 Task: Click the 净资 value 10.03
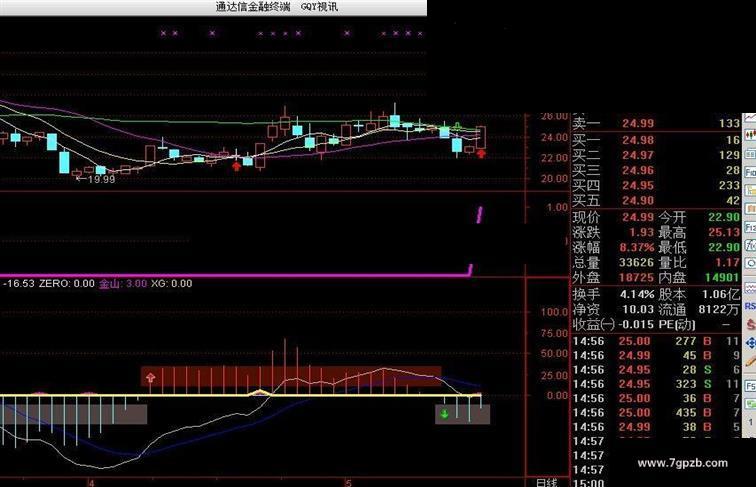click(638, 309)
